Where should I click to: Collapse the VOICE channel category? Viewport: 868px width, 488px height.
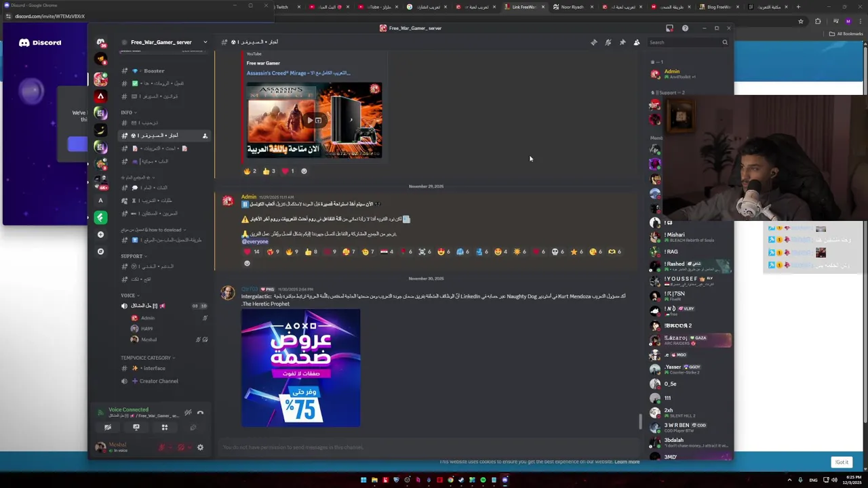130,296
